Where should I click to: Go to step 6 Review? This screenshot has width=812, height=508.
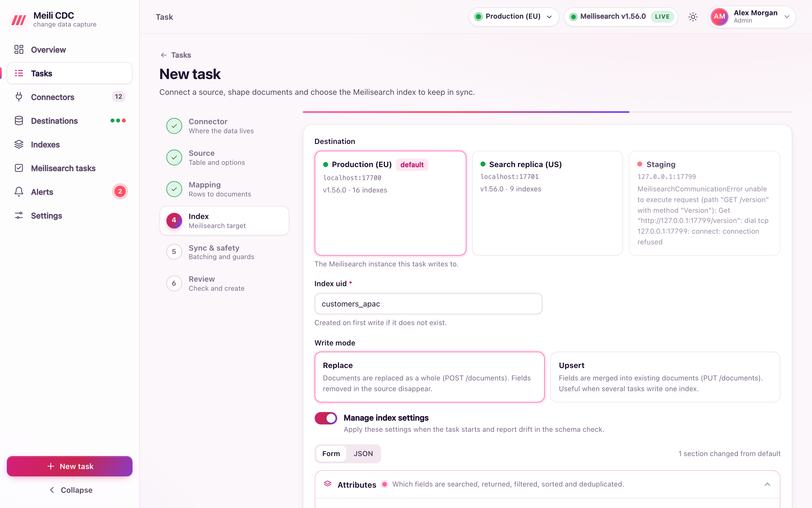(224, 284)
